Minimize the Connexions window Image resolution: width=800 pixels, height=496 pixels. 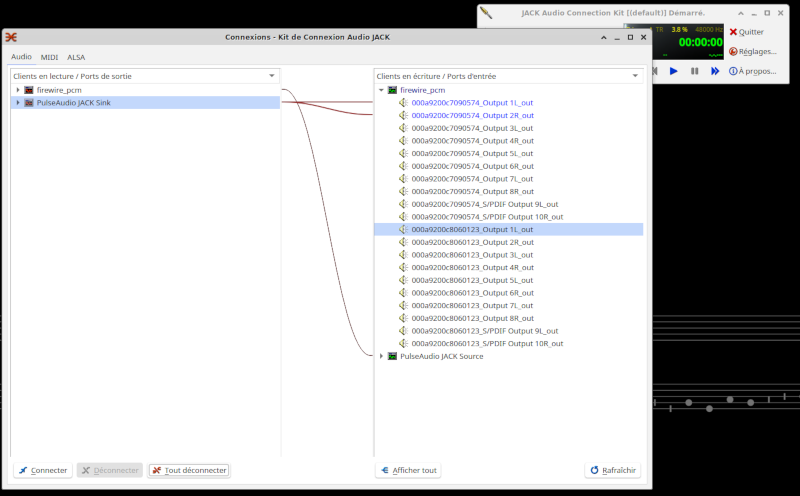tap(617, 38)
